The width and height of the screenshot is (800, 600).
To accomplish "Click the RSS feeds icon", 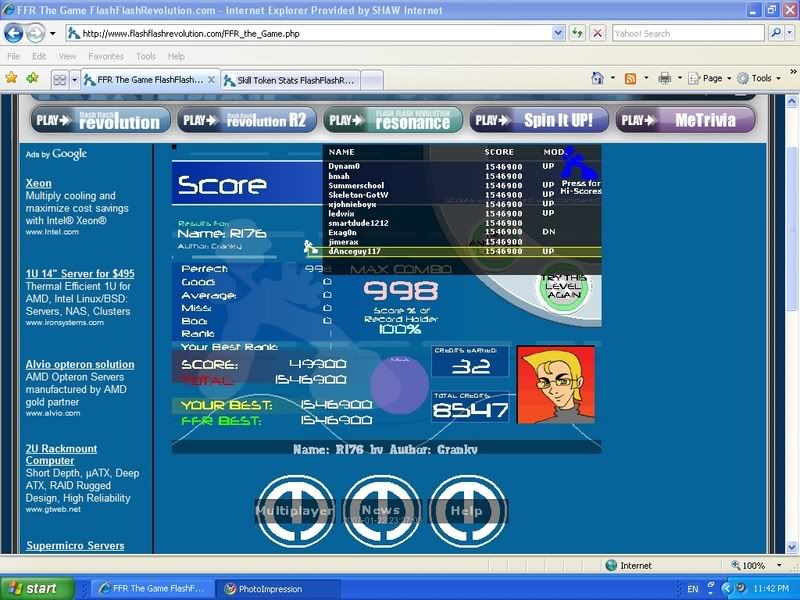I will click(x=630, y=78).
